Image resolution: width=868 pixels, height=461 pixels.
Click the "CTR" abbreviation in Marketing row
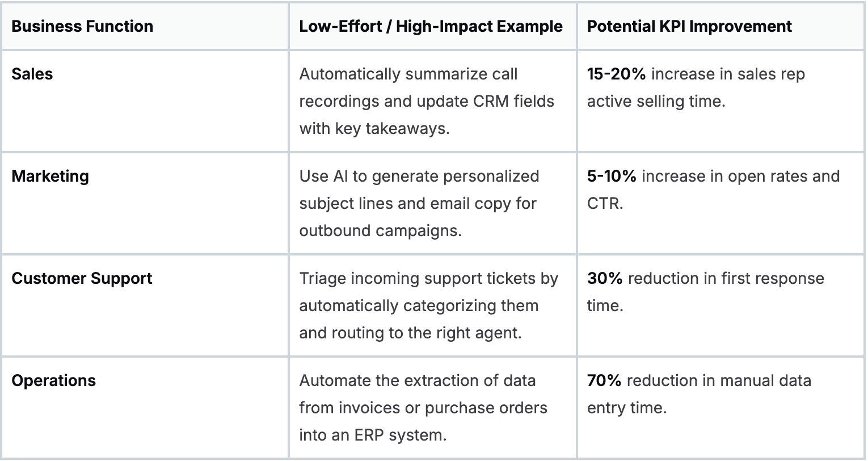coord(604,203)
